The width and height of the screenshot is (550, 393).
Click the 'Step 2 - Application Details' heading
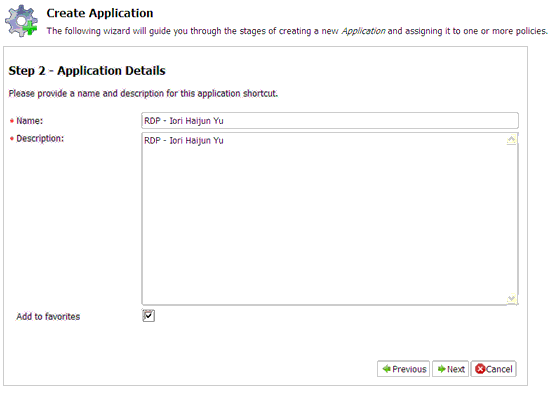pos(87,71)
